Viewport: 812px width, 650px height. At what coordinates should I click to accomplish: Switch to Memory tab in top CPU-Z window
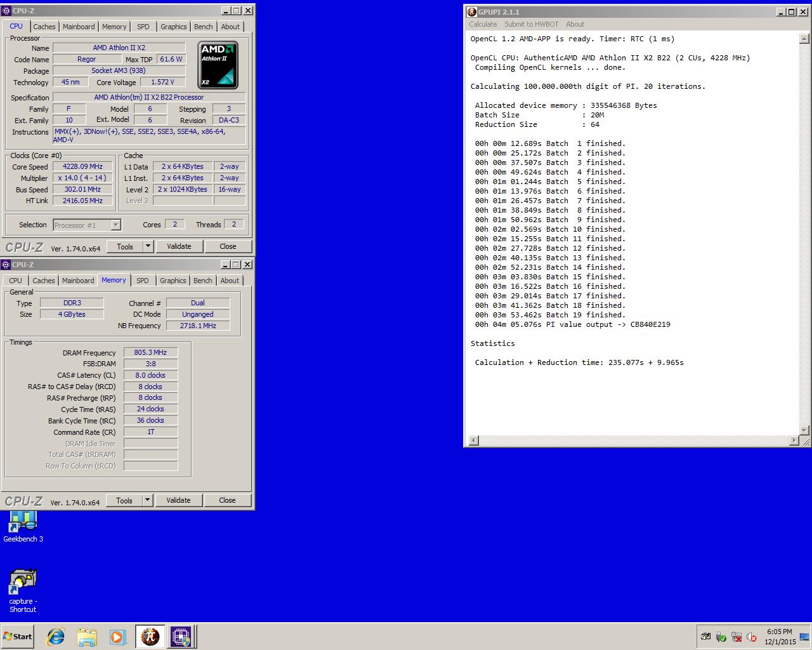click(x=114, y=27)
